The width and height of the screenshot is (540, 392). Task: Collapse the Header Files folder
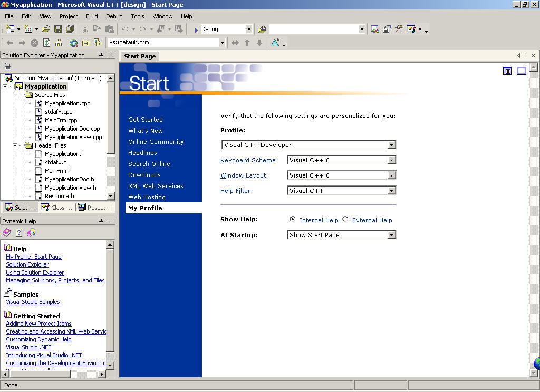(x=15, y=145)
